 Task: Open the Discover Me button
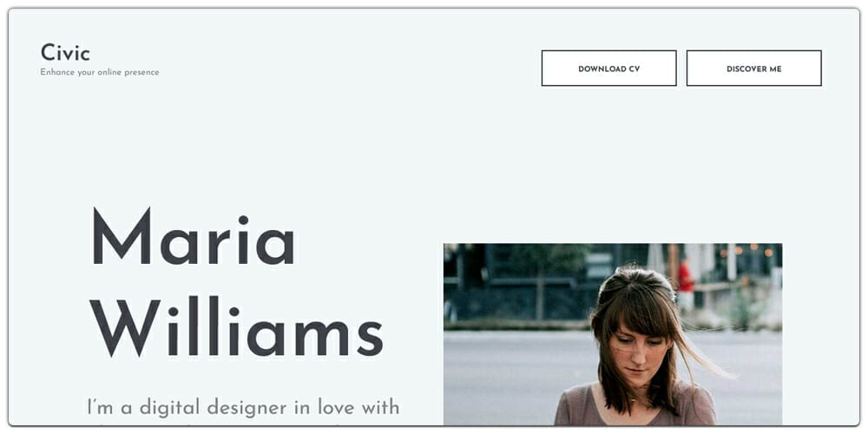click(x=754, y=68)
